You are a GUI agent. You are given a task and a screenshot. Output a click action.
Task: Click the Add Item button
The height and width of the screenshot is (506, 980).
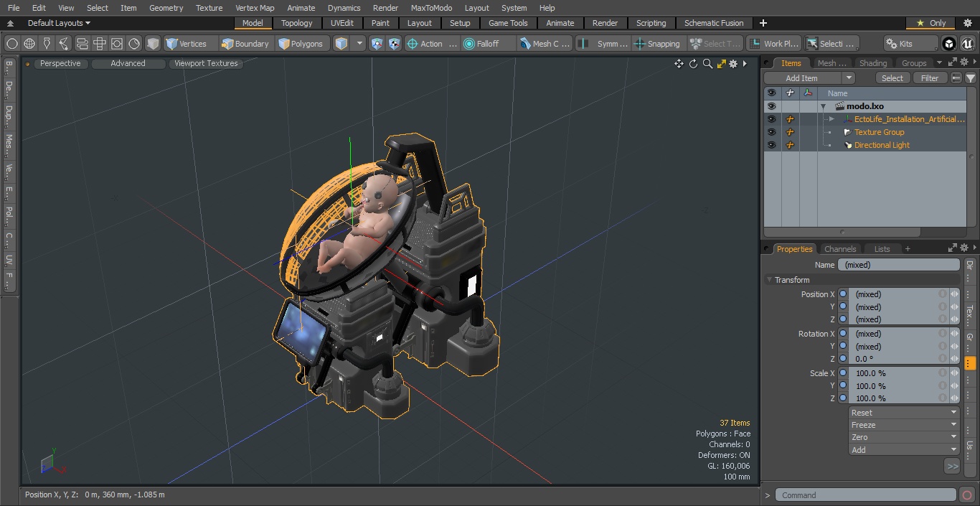[802, 78]
